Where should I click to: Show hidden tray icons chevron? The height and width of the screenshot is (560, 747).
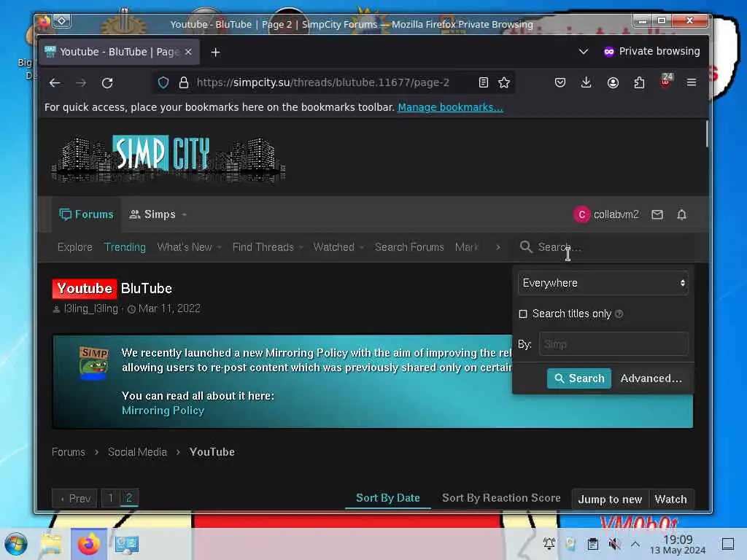coord(635,544)
